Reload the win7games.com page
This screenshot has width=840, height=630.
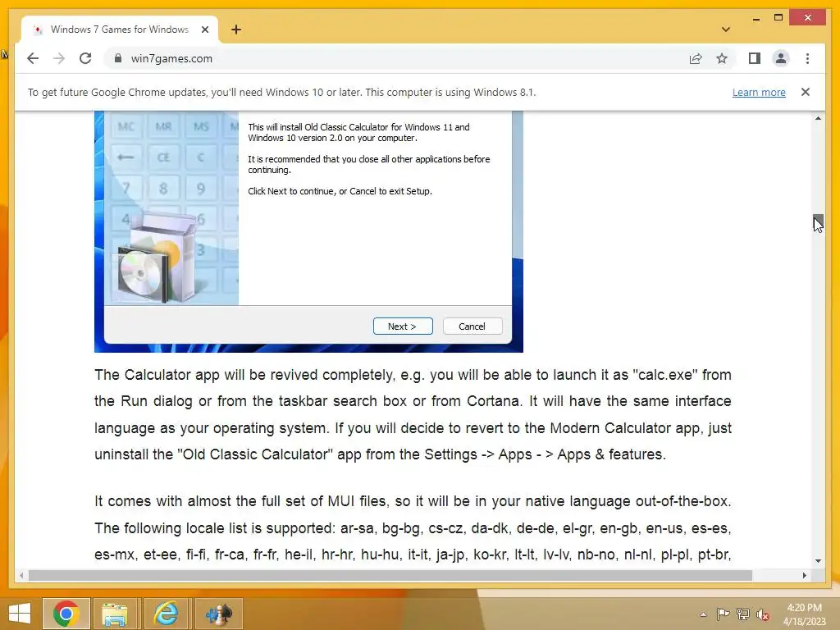85,58
